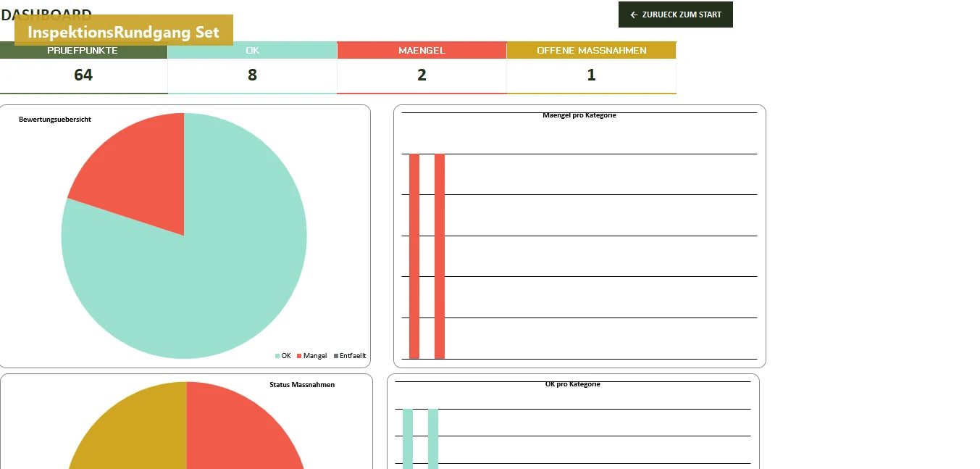Image resolution: width=980 pixels, height=469 pixels.
Task: Click the offene Massnahmen value 1
Action: click(591, 75)
